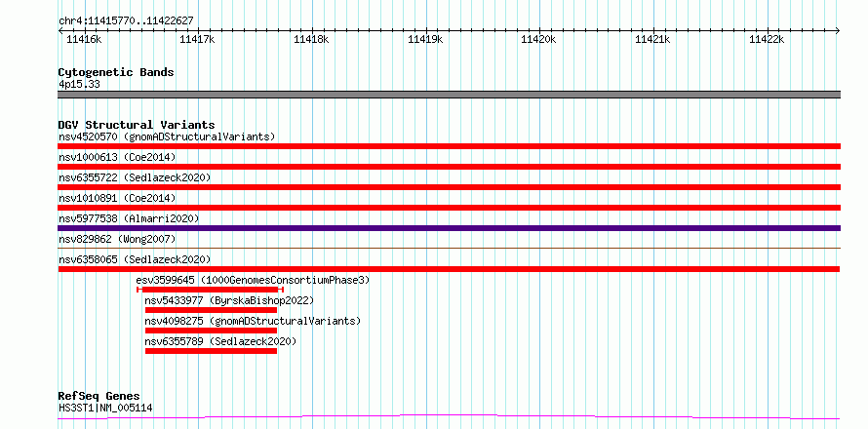Open variant nsv4520570 (gnomADStructuralVariants) label
Viewport: 868px width, 429px height.
167,136
